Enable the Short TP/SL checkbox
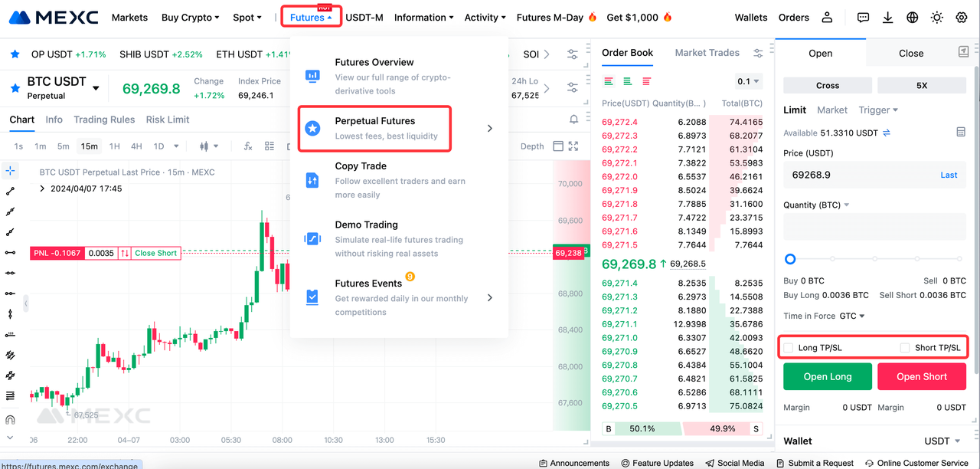The height and width of the screenshot is (469, 980). coord(905,348)
